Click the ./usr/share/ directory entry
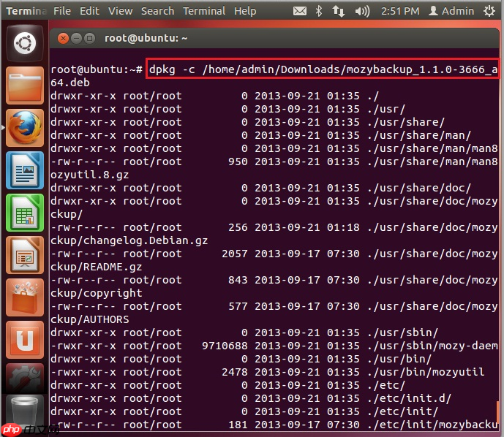The height and width of the screenshot is (437, 504). 406,122
